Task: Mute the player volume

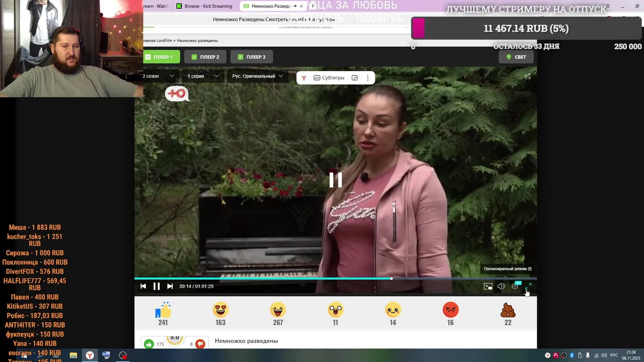Action: pyautogui.click(x=501, y=286)
